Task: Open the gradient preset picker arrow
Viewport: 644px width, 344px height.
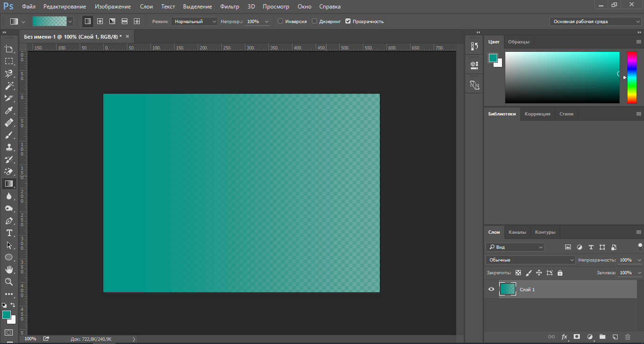Action: click(70, 21)
